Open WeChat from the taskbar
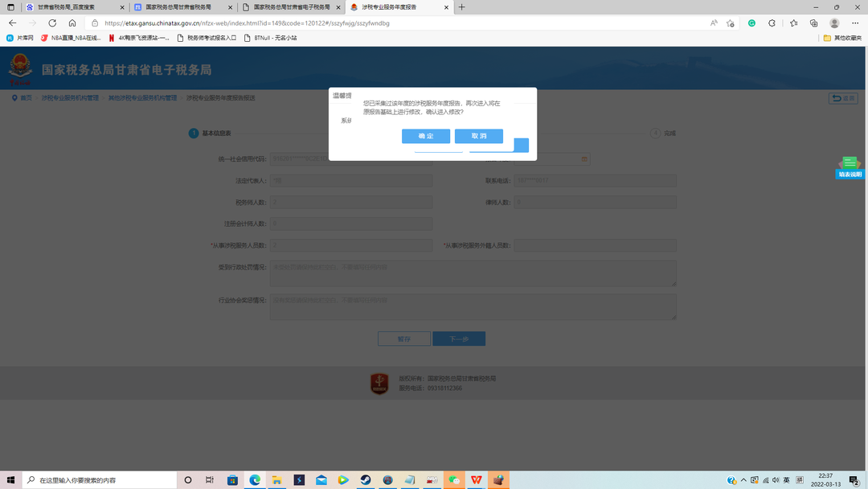Viewport: 868px width, 489px height. [x=454, y=480]
